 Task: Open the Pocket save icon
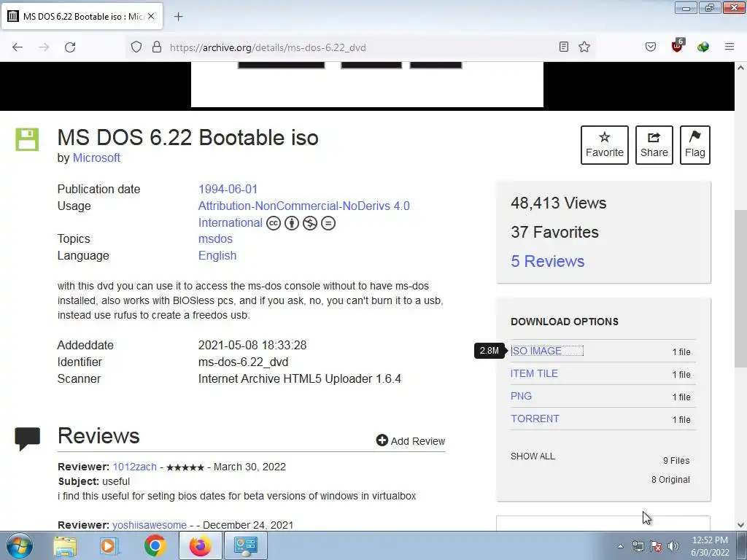coord(650,47)
